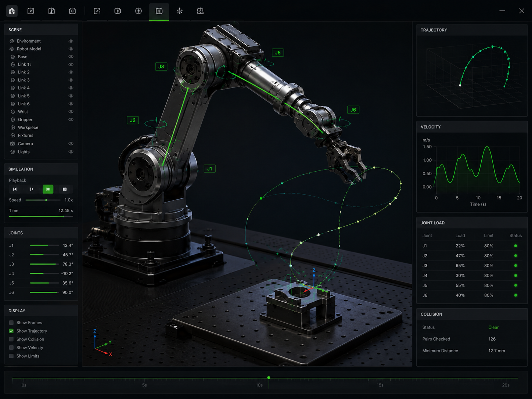Click the Gripper node icon

(12, 120)
